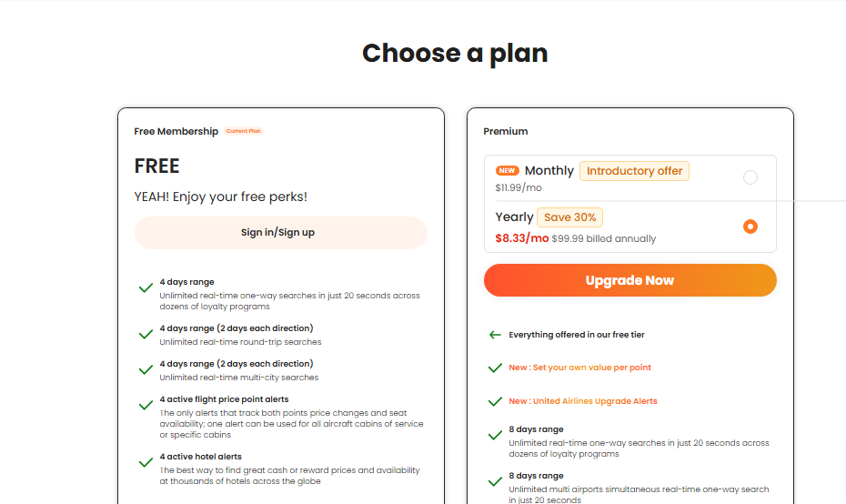Select the Yearly plan radio button
846x504 pixels.
[750, 227]
